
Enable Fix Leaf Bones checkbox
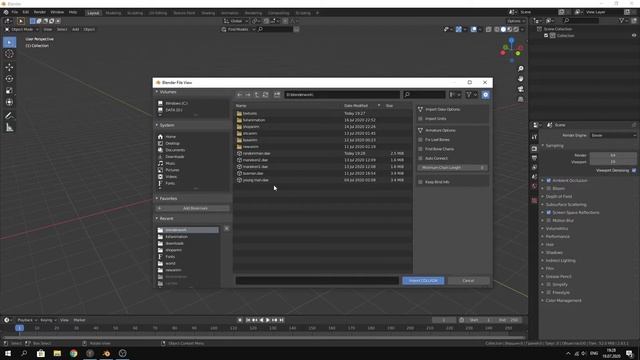pyautogui.click(x=420, y=140)
